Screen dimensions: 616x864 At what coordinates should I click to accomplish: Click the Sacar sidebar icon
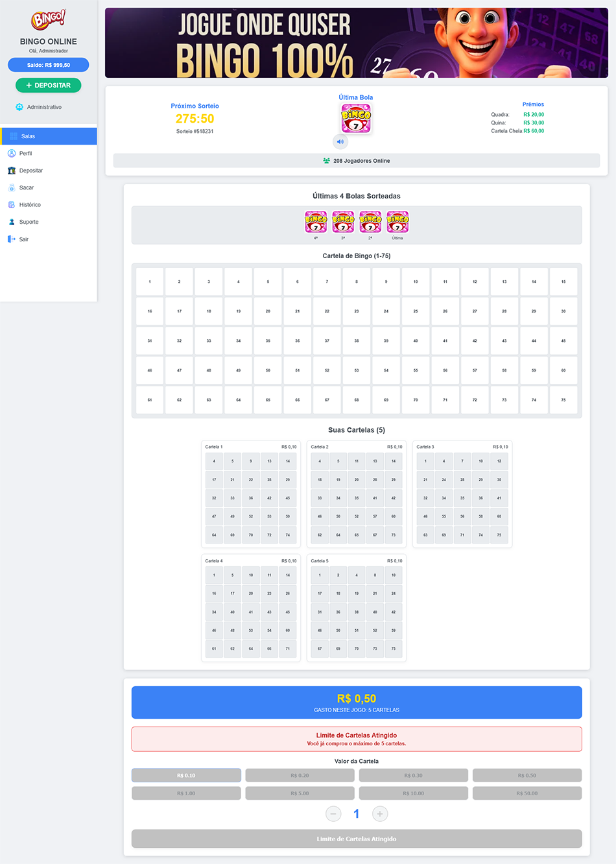pyautogui.click(x=12, y=188)
